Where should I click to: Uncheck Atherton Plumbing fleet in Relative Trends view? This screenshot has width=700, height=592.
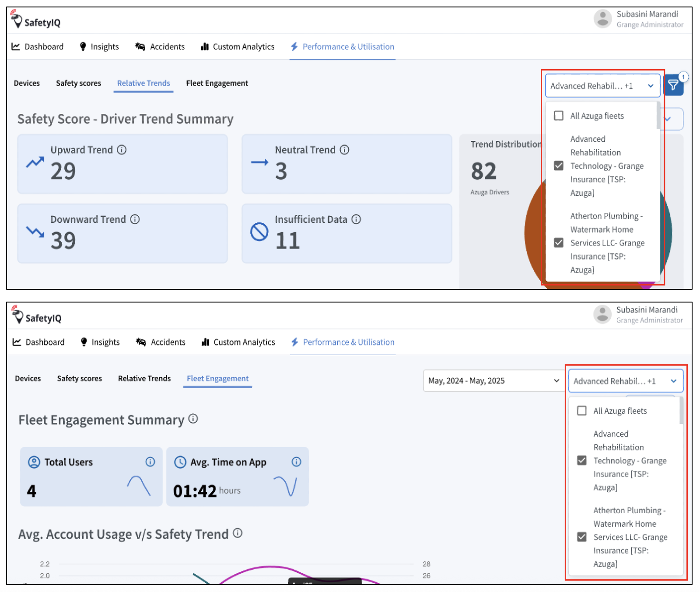[559, 243]
